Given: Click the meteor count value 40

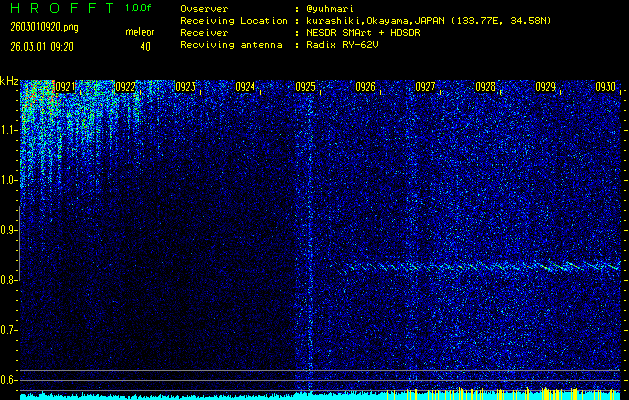Looking at the screenshot, I should tap(145, 47).
